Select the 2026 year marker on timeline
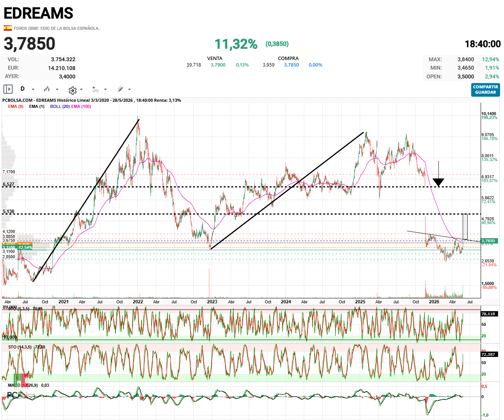The image size is (504, 420). click(x=434, y=302)
